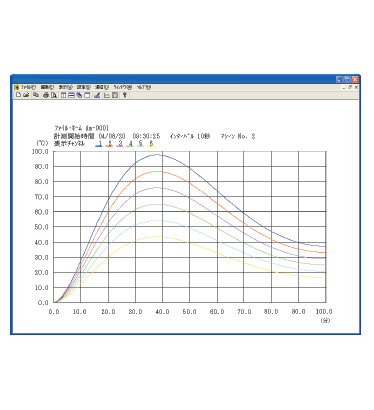Click the line chart toolbar icon
Image resolution: width=374 pixels, height=410 pixels.
[107, 95]
